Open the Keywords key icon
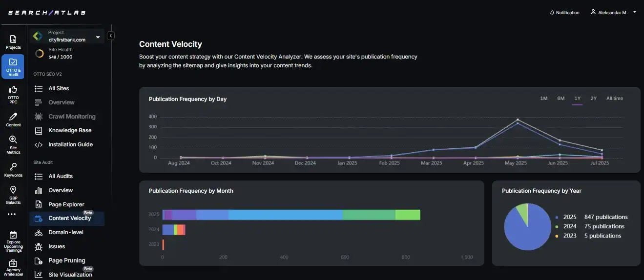The image size is (644, 280). click(13, 167)
